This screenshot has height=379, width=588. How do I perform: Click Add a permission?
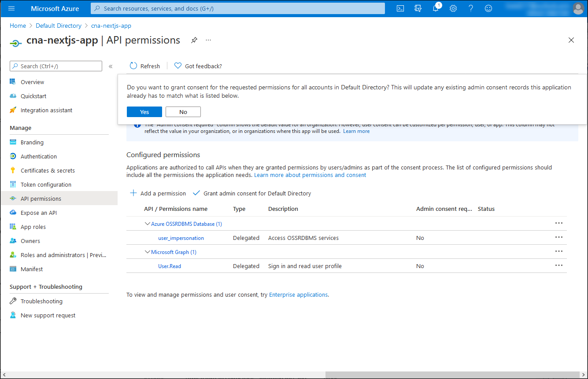pyautogui.click(x=158, y=193)
